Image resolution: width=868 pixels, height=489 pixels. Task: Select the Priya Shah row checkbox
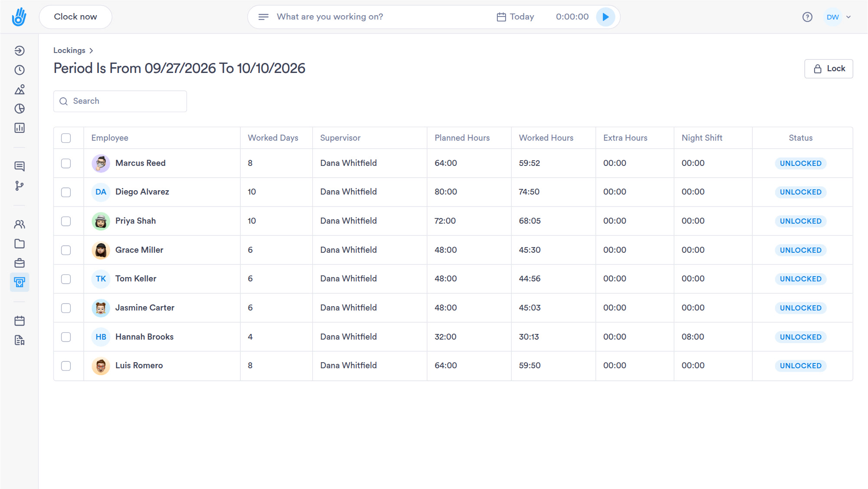(x=66, y=221)
